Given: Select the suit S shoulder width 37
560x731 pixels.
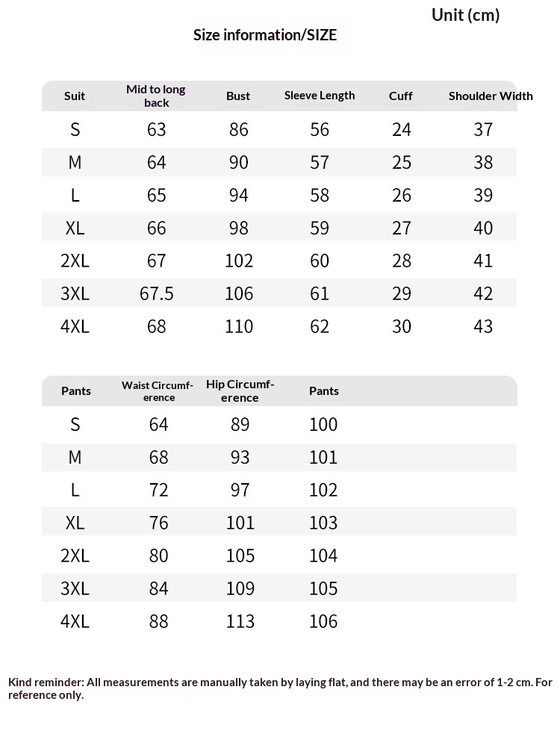Looking at the screenshot, I should (483, 130).
